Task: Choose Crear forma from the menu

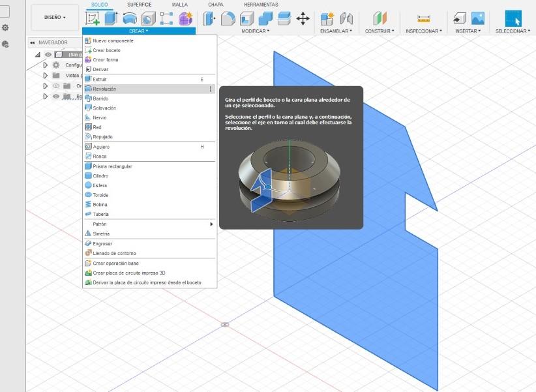Action: point(150,59)
